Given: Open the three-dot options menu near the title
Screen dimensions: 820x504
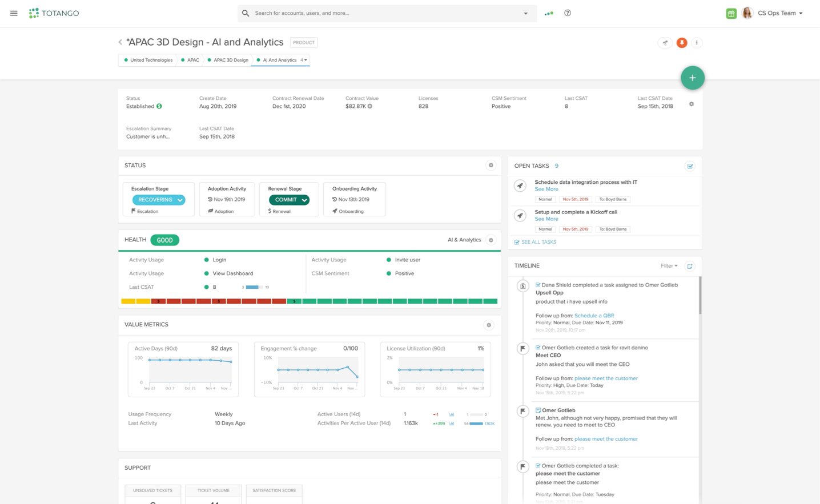Looking at the screenshot, I should click(697, 42).
